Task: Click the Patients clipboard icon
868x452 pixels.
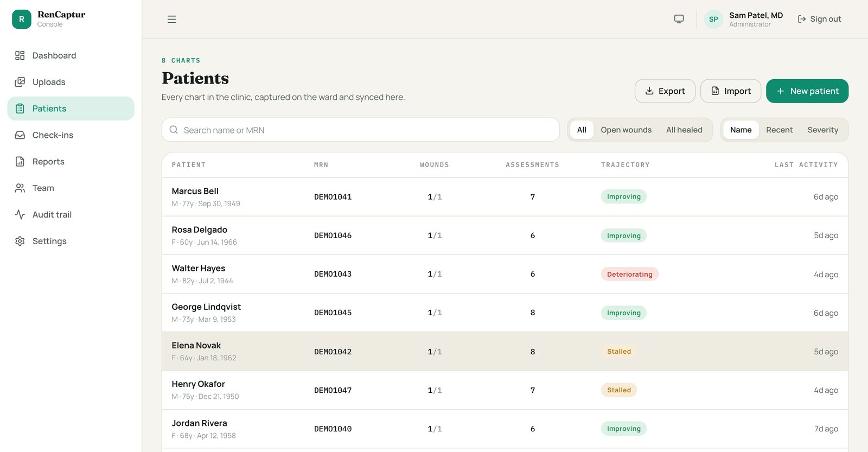Action: pyautogui.click(x=20, y=109)
